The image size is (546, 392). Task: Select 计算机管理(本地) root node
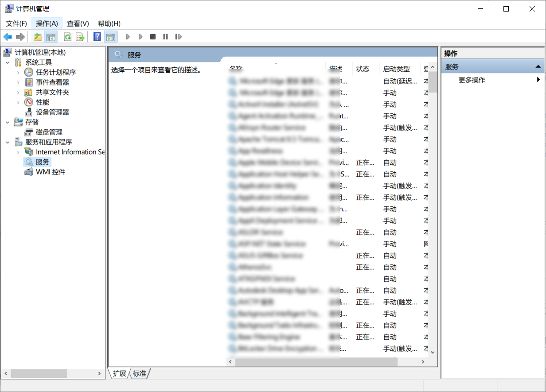point(40,53)
